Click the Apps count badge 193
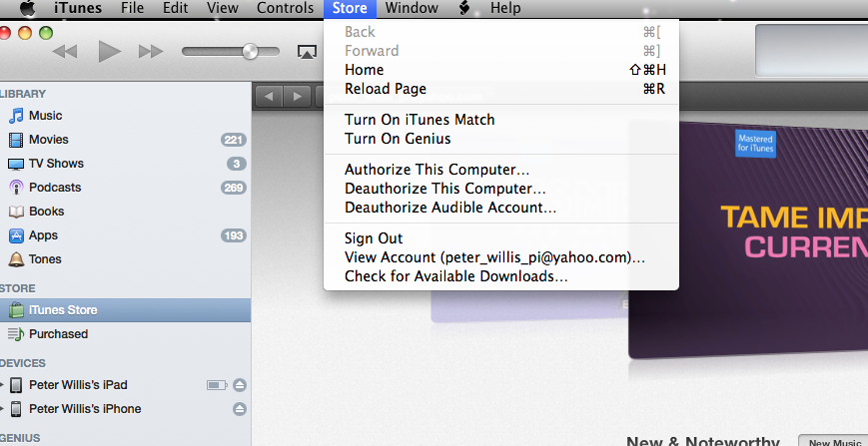 [x=233, y=236]
